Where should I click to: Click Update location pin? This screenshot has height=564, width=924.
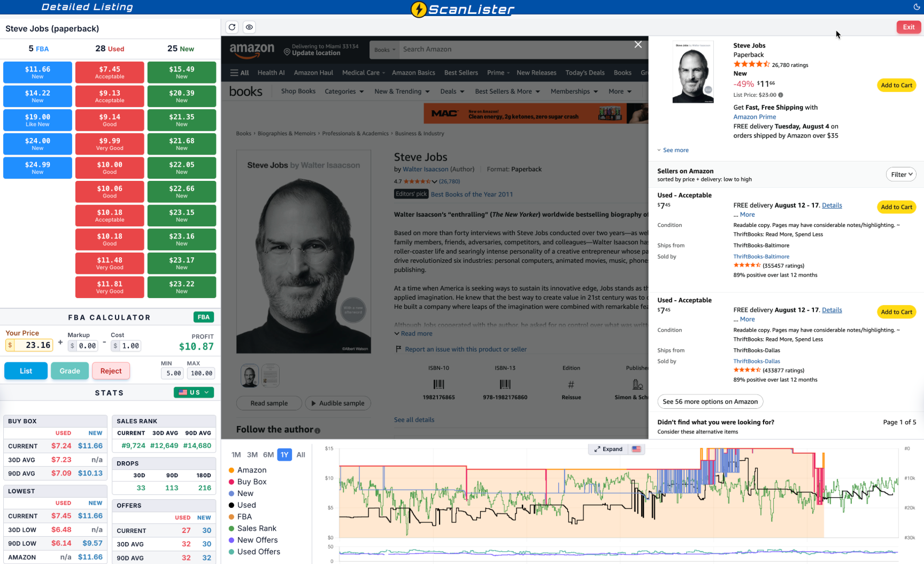[x=287, y=52]
